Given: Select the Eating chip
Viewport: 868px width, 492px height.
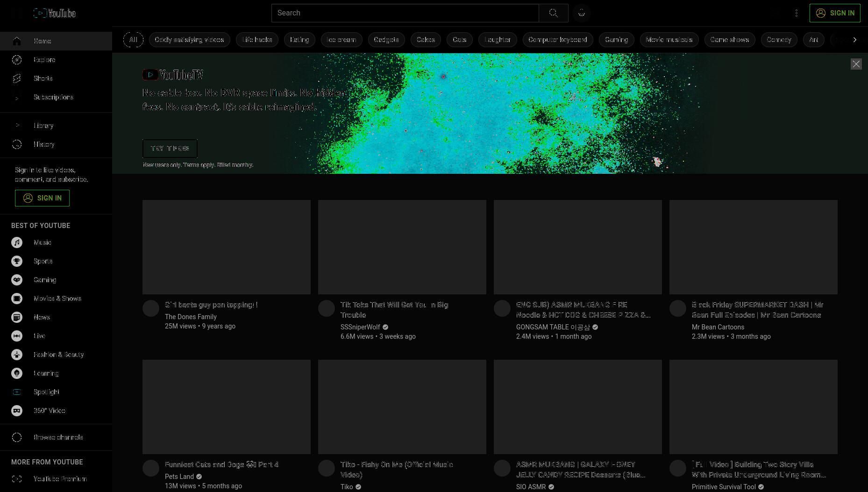Looking at the screenshot, I should coord(299,40).
